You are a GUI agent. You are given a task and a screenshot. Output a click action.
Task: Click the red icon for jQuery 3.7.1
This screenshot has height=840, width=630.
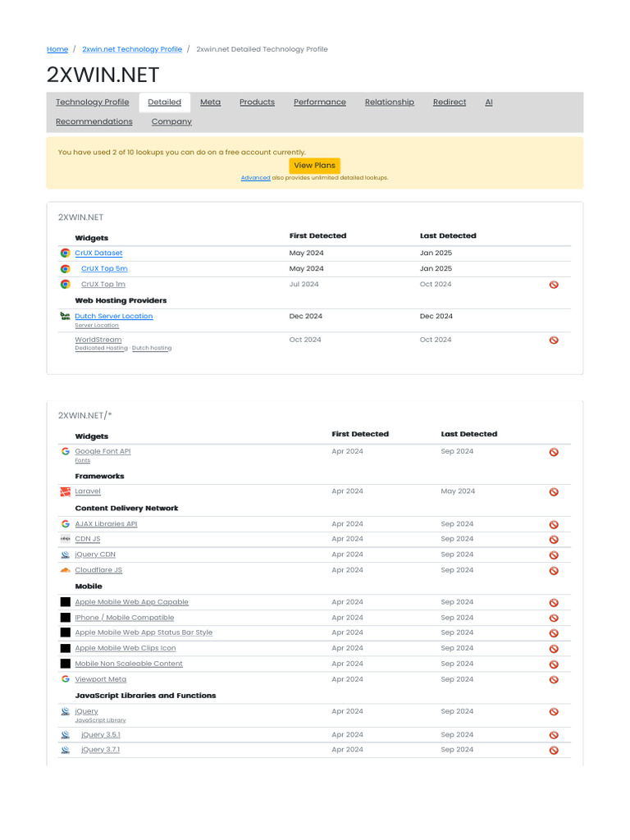554,751
